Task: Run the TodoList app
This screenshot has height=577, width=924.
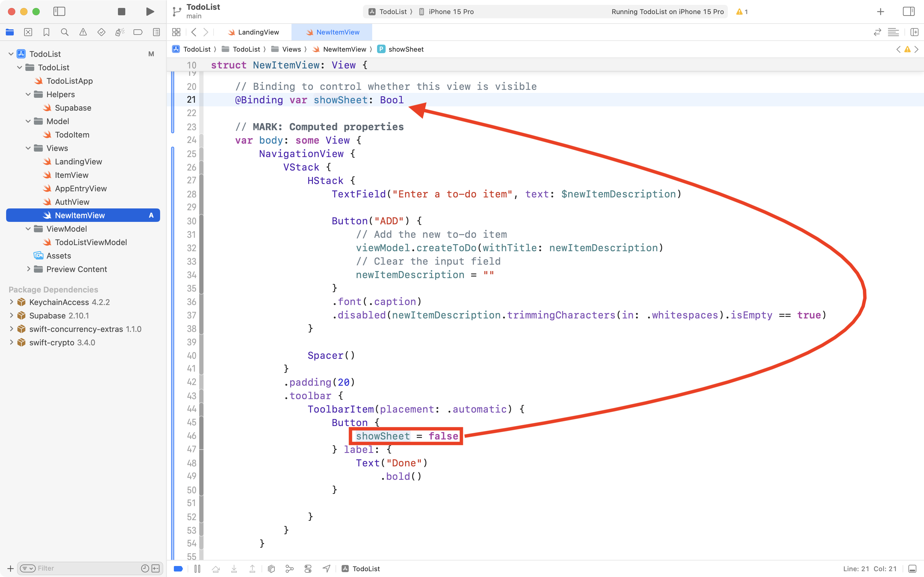Action: (149, 11)
